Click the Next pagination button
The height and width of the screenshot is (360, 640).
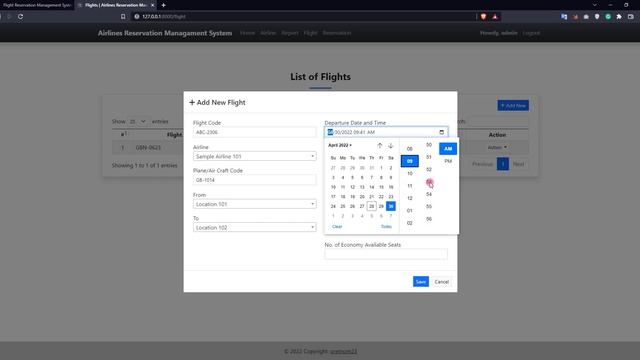[x=518, y=164]
